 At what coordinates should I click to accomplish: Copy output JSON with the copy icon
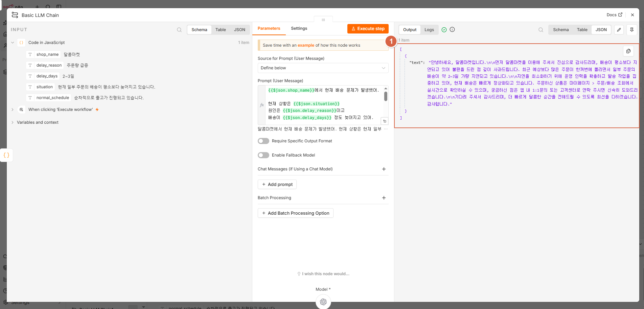(628, 51)
